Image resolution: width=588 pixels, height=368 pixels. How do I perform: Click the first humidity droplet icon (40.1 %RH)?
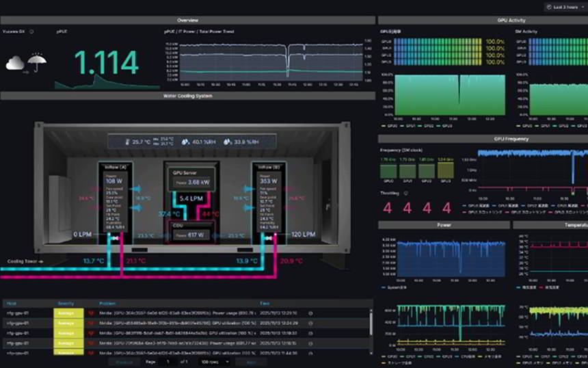click(x=185, y=142)
